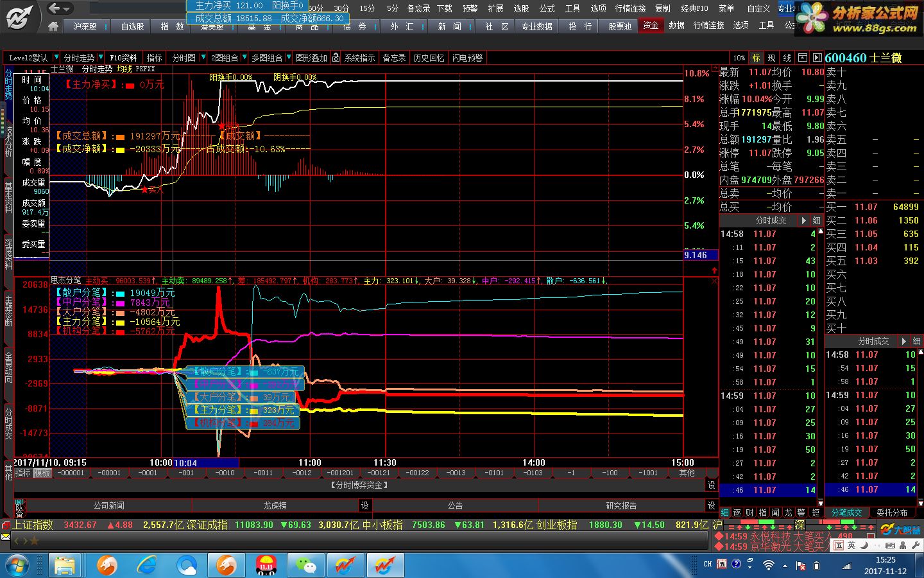Click the 大智慧 logo at bottom right

(900, 530)
